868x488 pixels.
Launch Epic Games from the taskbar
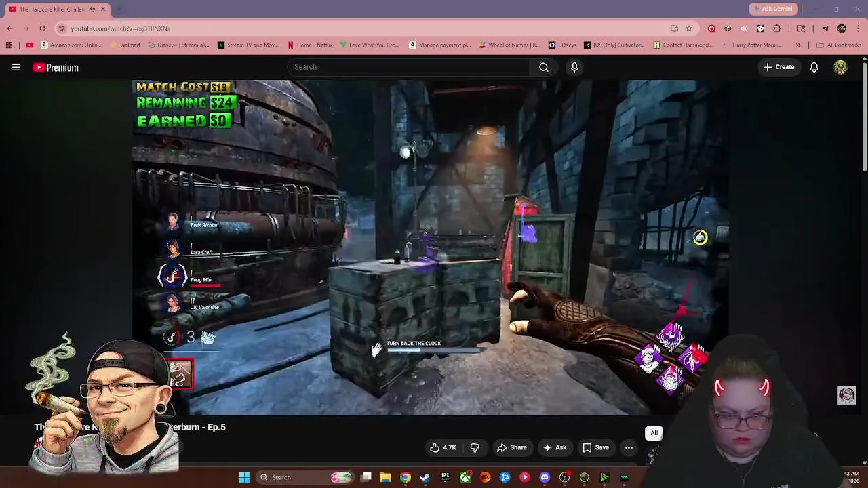click(x=445, y=477)
